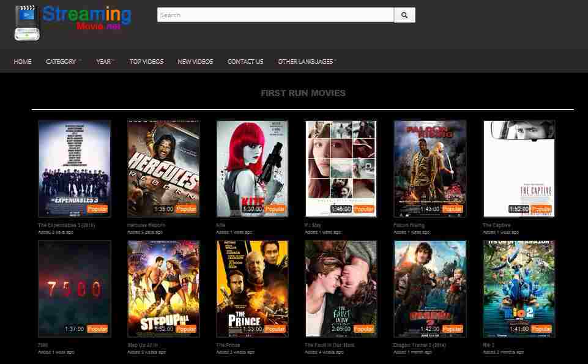
Task: Open the CONTACT US page
Action: pos(245,61)
